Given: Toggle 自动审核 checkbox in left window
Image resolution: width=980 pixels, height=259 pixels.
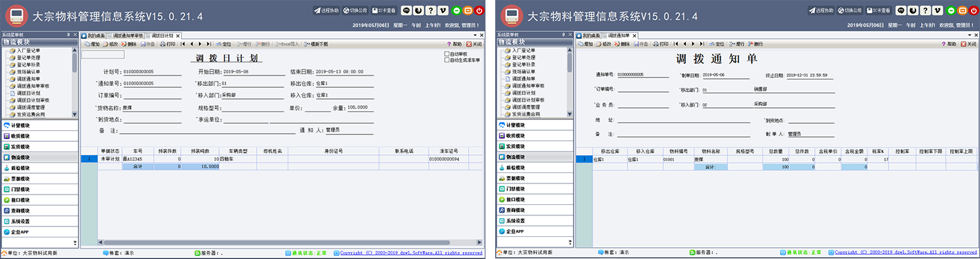Looking at the screenshot, I should coord(447,54).
